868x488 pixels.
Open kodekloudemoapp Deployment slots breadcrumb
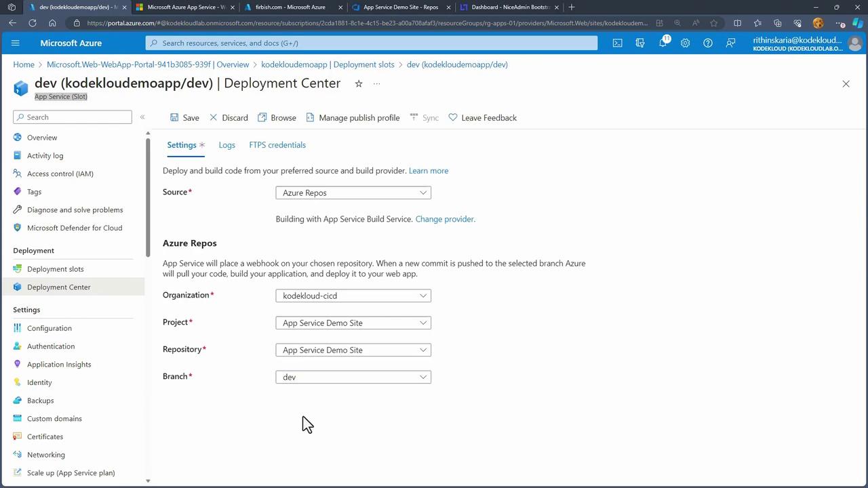click(328, 65)
